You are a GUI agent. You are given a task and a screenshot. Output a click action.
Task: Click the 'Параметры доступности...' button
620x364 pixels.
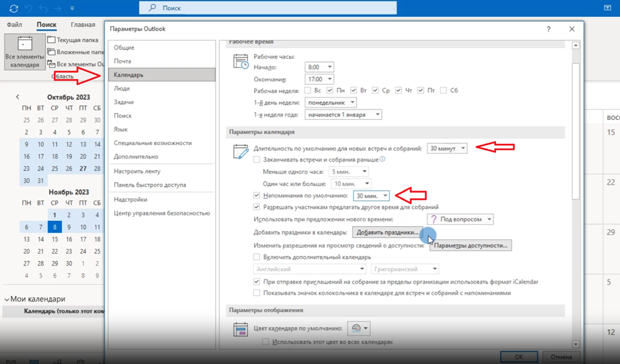point(470,245)
